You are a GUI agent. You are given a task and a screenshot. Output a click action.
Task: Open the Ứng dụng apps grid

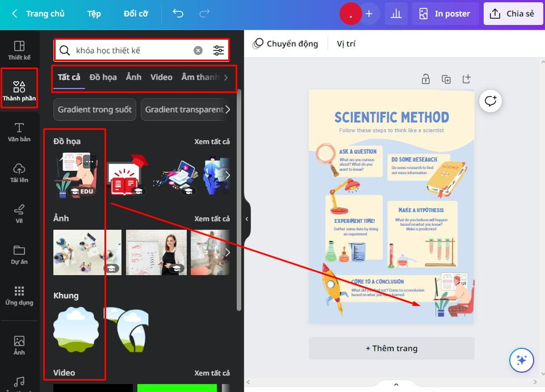[x=19, y=296]
